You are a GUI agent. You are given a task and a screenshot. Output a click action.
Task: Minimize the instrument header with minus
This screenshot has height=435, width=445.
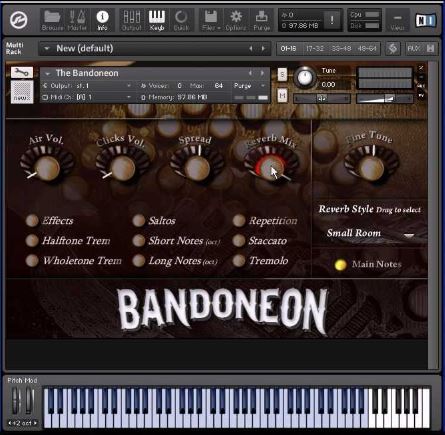click(x=421, y=77)
